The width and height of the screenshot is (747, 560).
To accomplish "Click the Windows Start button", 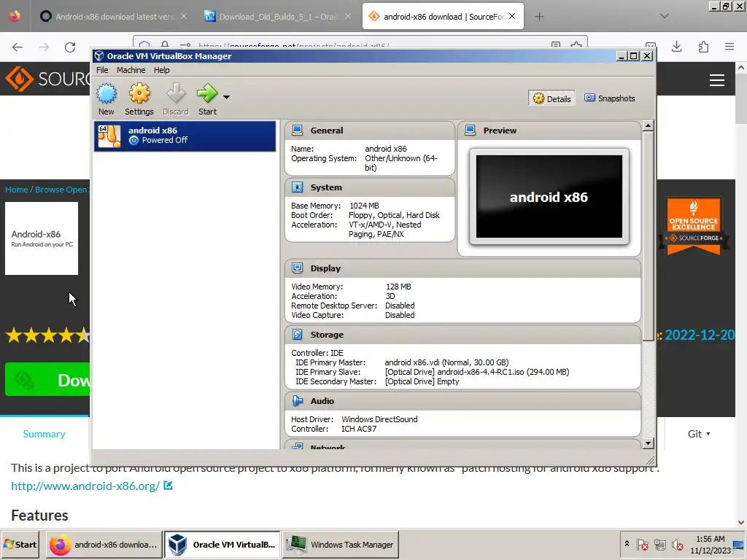I will click(x=20, y=544).
